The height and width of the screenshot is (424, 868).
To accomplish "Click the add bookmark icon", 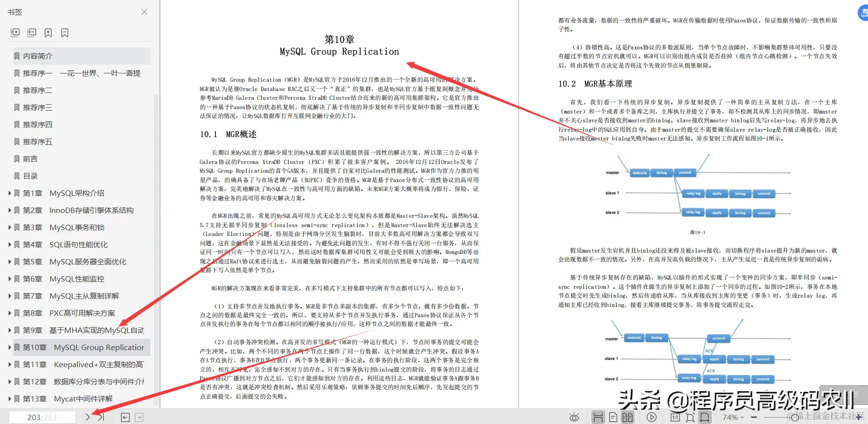I will click(x=48, y=33).
